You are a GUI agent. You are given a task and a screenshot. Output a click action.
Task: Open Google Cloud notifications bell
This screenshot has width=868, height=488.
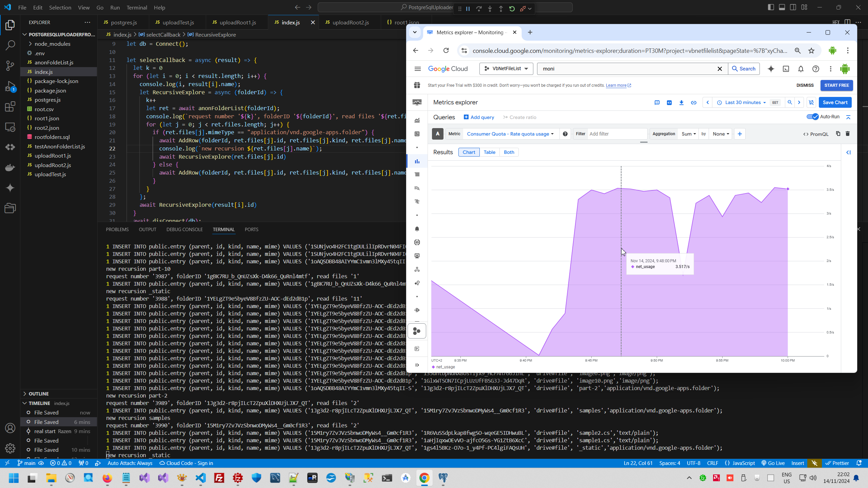(801, 69)
